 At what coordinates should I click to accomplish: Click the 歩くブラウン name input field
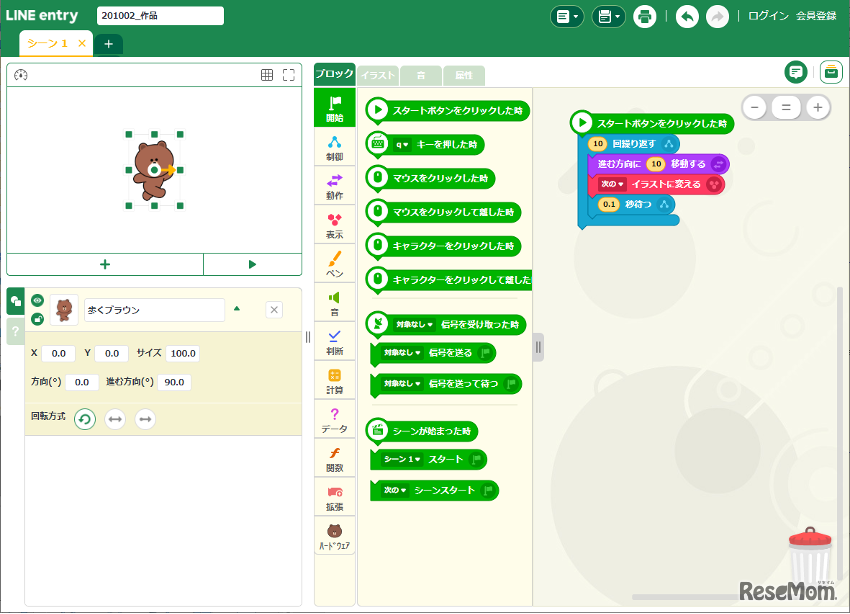pyautogui.click(x=155, y=310)
